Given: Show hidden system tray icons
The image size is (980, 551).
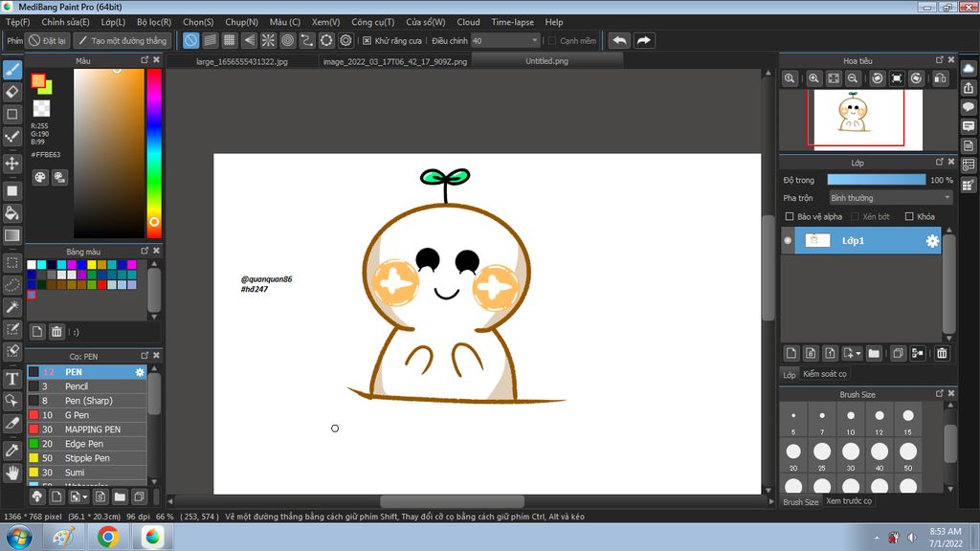Looking at the screenshot, I should click(x=877, y=538).
